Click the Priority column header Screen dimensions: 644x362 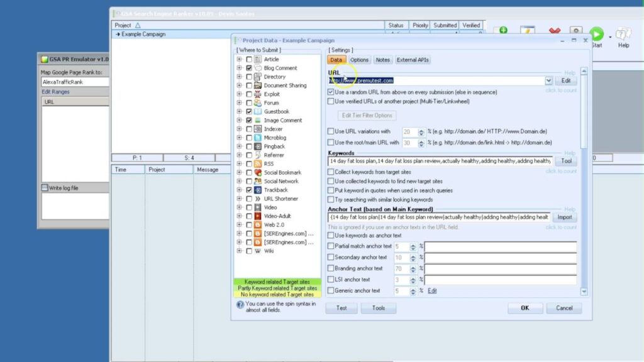420,25
